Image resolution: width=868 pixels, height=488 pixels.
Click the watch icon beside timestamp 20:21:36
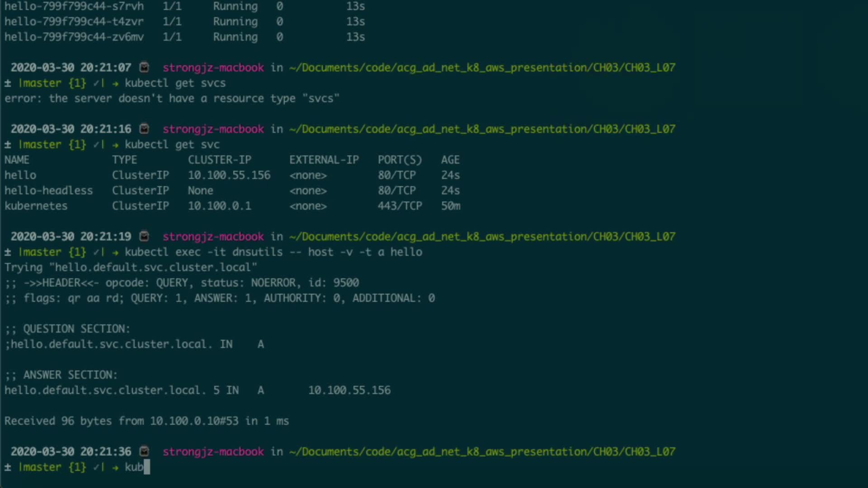tap(144, 451)
